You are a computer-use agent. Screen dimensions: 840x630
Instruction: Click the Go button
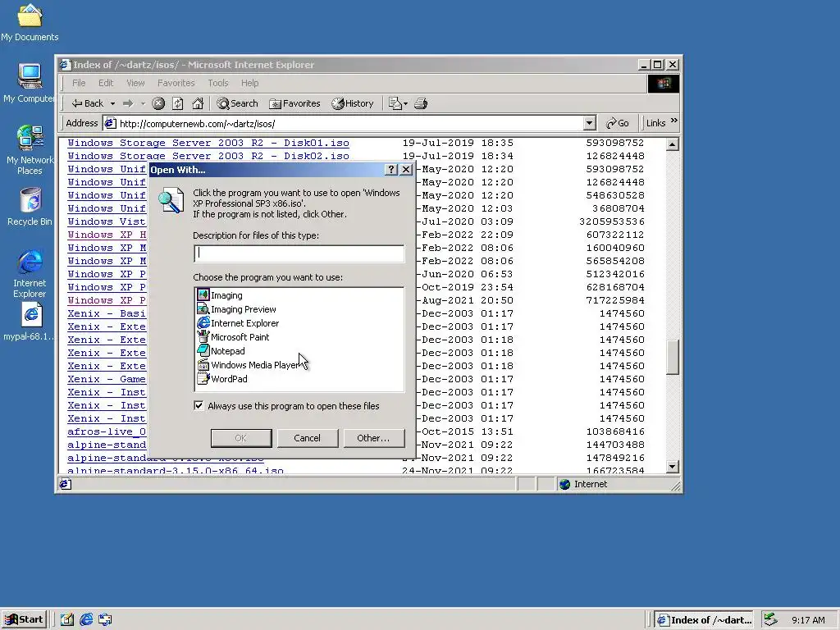[x=617, y=123]
